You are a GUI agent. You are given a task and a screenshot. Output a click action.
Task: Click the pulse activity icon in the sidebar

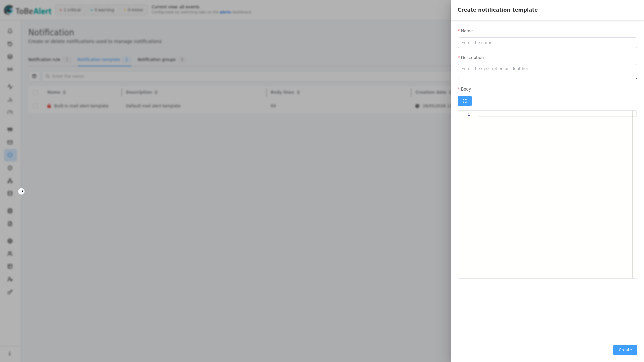pyautogui.click(x=10, y=87)
